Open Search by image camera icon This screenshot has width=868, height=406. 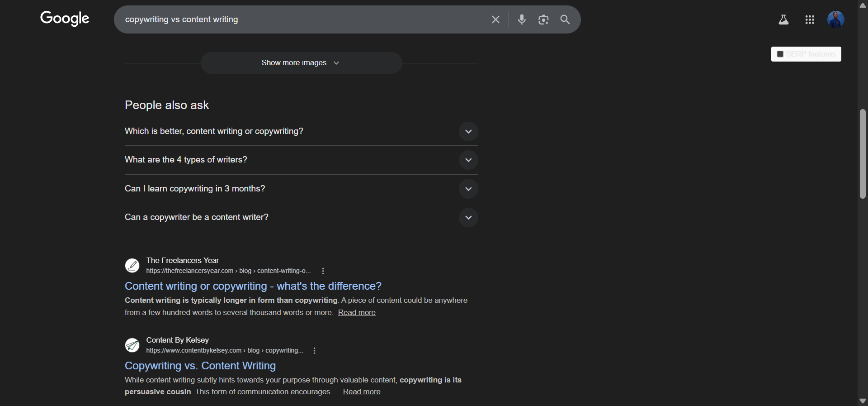coord(543,19)
